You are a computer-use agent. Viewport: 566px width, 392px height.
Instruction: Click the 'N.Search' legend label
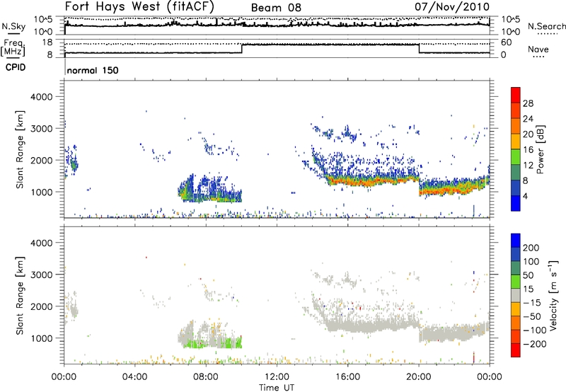[546, 26]
